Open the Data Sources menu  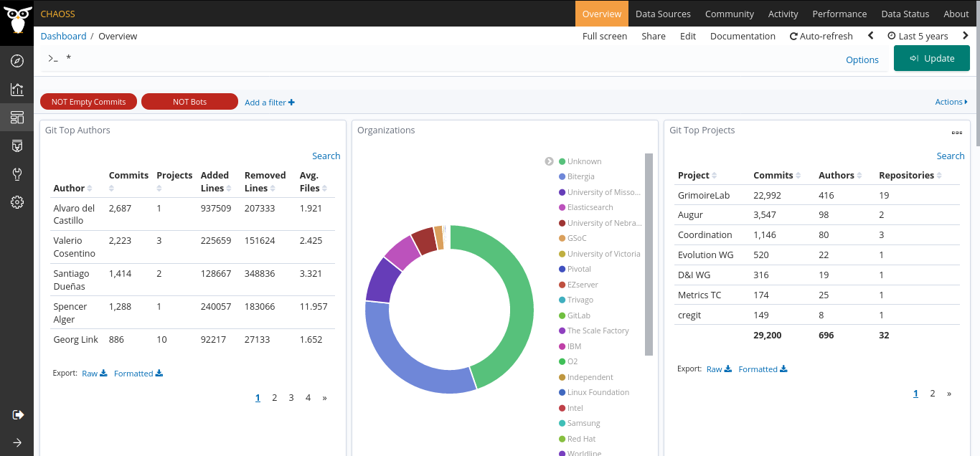coord(663,14)
